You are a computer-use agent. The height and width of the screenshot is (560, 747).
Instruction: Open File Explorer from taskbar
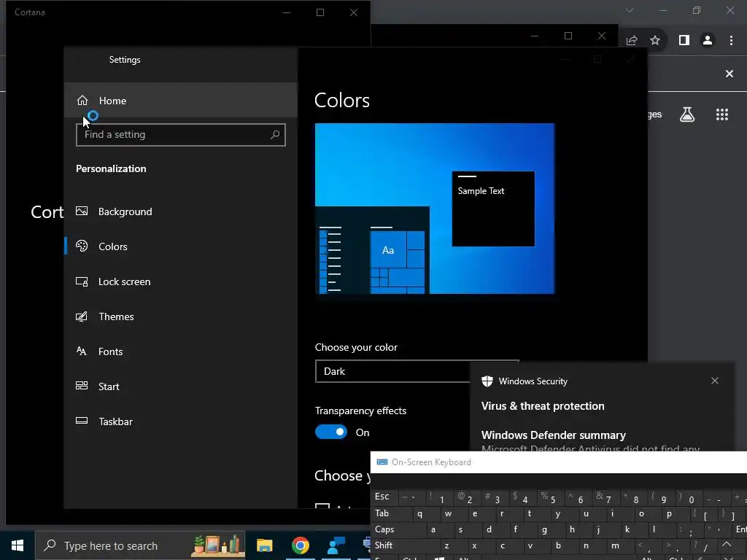tap(264, 545)
